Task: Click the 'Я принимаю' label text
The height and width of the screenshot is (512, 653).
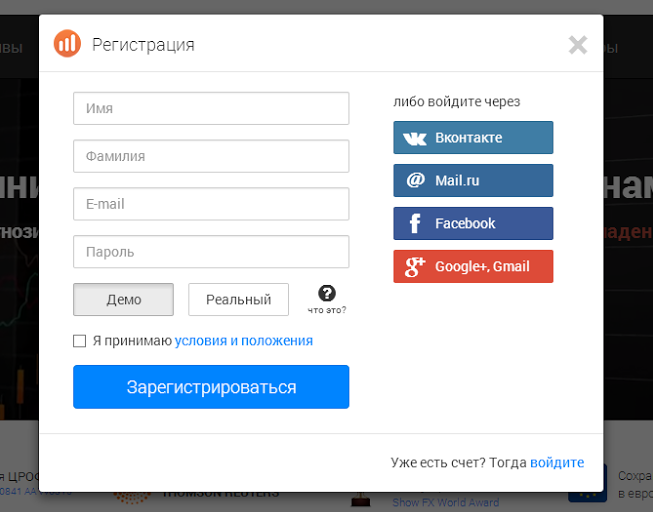Action: point(132,341)
